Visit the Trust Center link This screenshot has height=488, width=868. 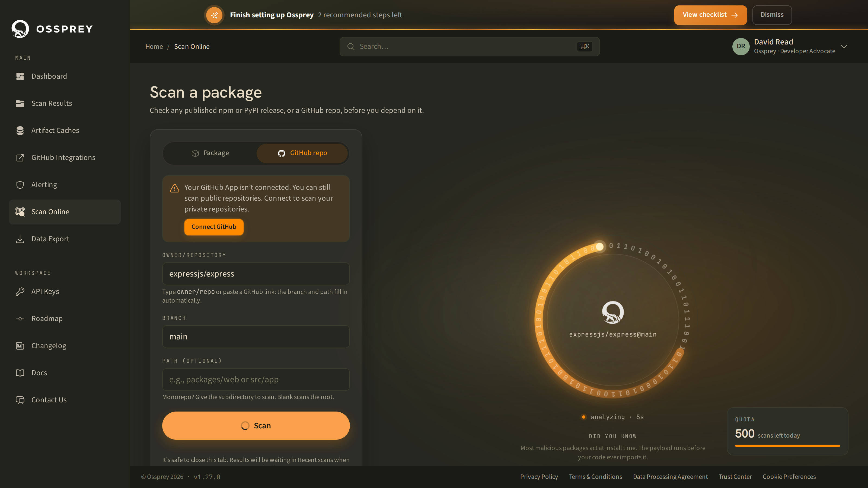[735, 477]
